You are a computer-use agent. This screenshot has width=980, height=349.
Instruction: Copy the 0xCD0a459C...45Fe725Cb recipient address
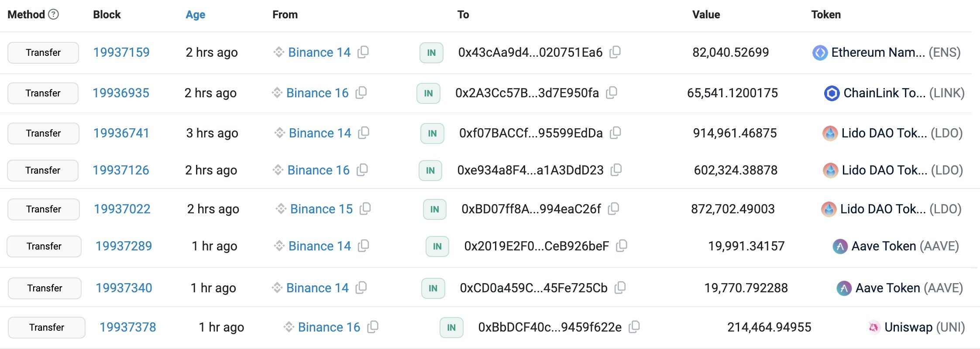(620, 287)
